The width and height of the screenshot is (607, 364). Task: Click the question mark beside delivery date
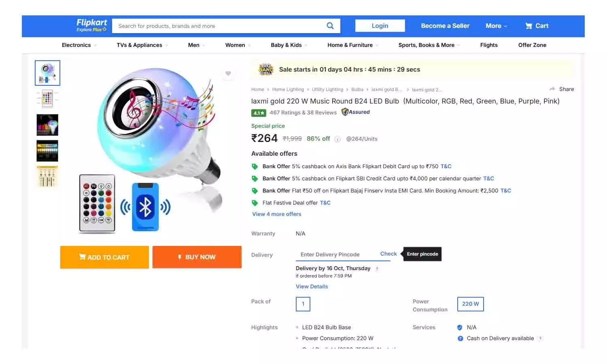click(377, 269)
